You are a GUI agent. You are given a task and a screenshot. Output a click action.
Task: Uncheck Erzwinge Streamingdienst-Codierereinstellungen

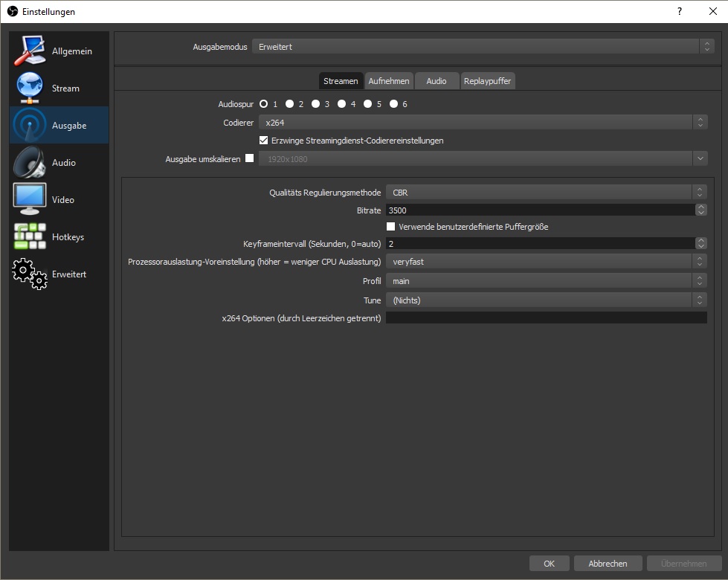(264, 141)
